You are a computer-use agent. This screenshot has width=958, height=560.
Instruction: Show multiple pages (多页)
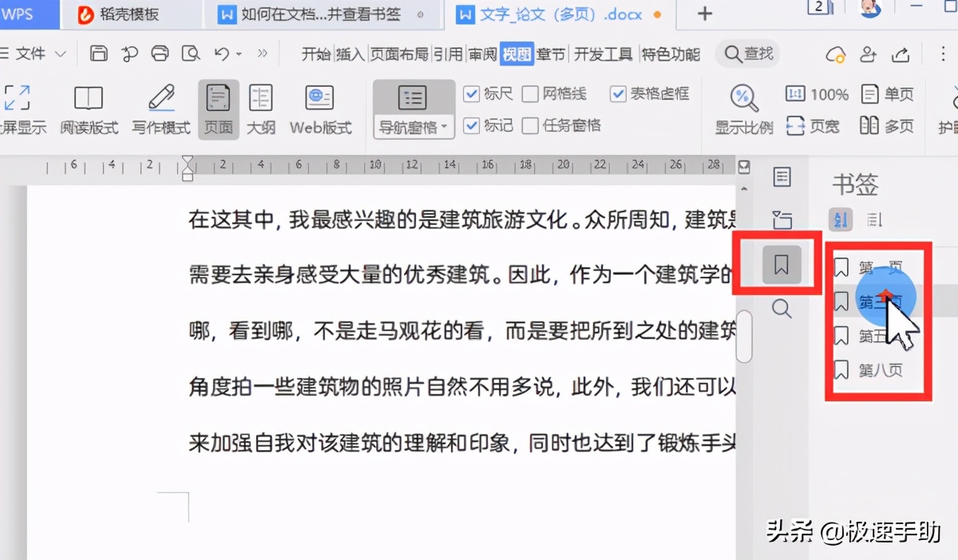tap(887, 126)
